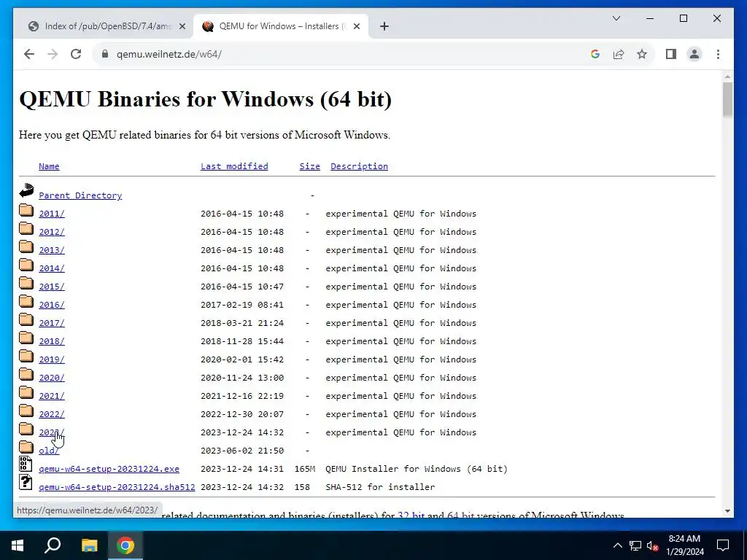Viewport: 747px width, 560px height.
Task: Open File Explorer from taskbar
Action: pos(89,545)
